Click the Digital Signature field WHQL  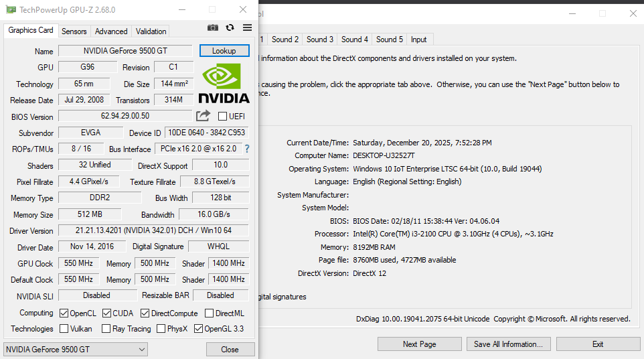[x=218, y=246]
